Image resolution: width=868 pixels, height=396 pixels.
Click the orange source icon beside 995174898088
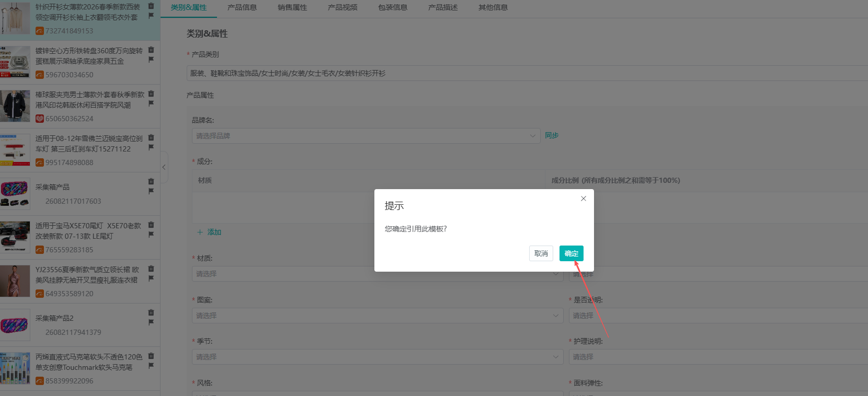[40, 162]
